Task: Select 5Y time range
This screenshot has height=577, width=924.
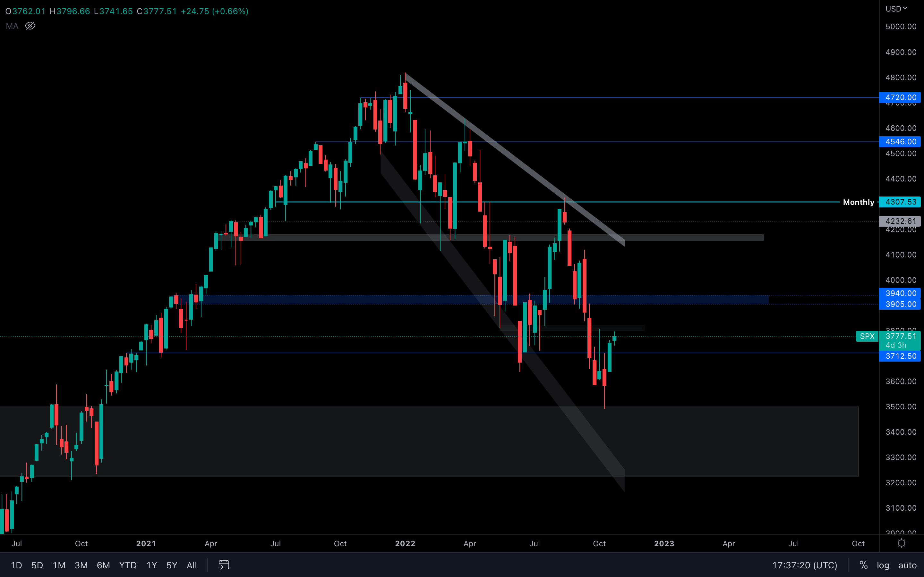Action: (x=172, y=565)
